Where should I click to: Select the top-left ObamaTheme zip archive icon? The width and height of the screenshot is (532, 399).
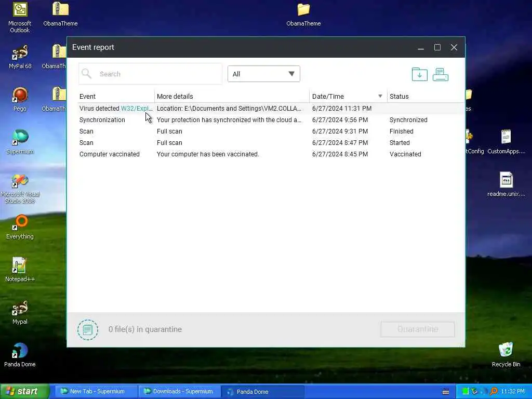60,14
